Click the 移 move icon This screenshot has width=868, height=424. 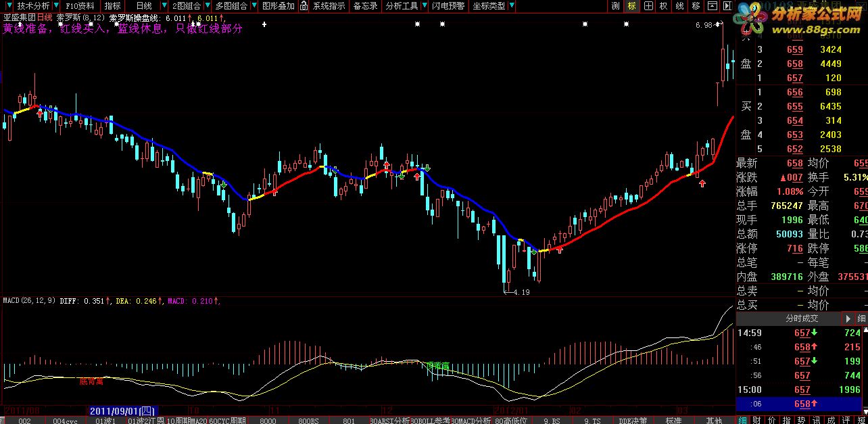point(696,6)
